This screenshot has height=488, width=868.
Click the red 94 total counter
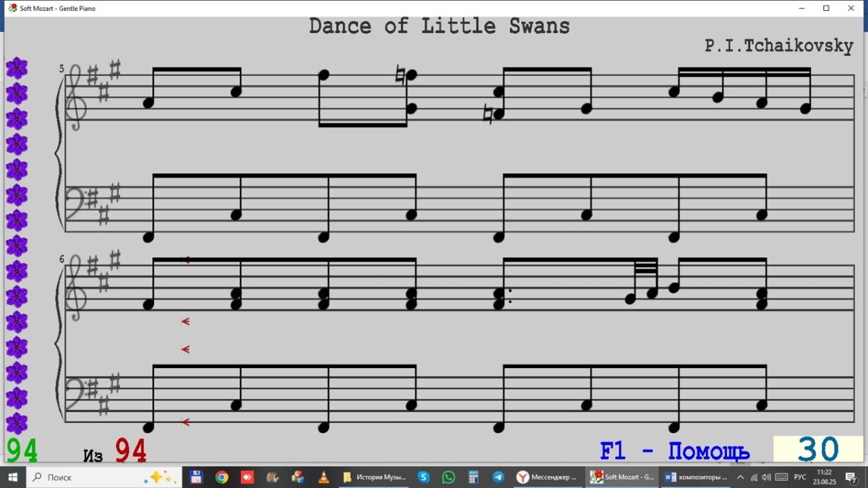[x=131, y=450]
